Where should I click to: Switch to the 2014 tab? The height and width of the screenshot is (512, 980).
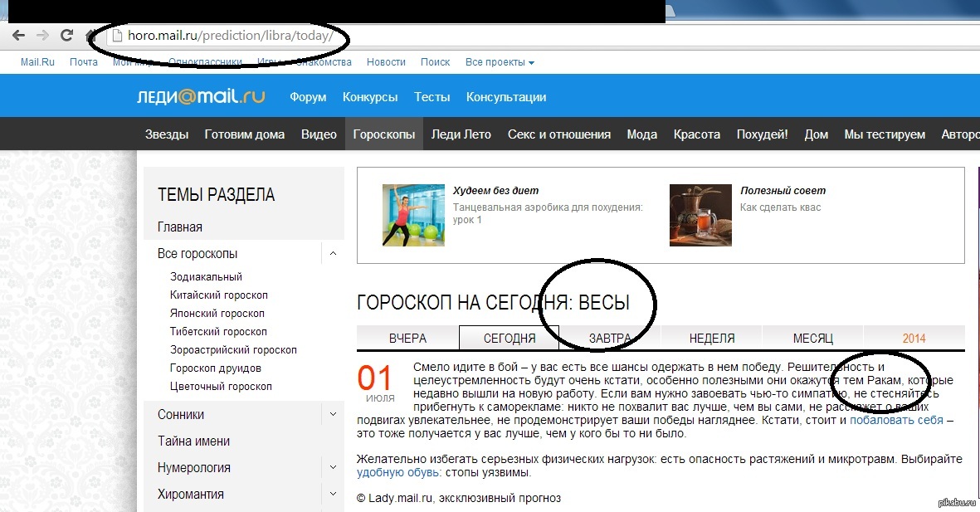point(914,339)
